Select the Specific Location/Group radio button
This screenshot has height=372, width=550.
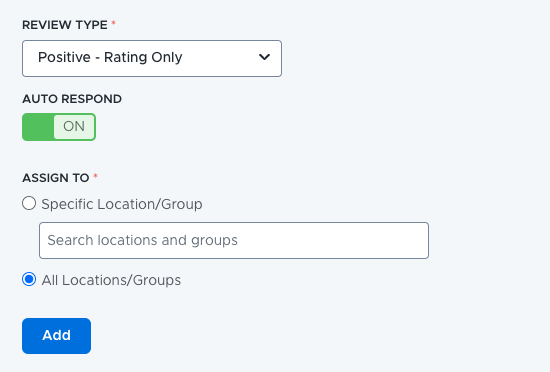[x=29, y=203]
